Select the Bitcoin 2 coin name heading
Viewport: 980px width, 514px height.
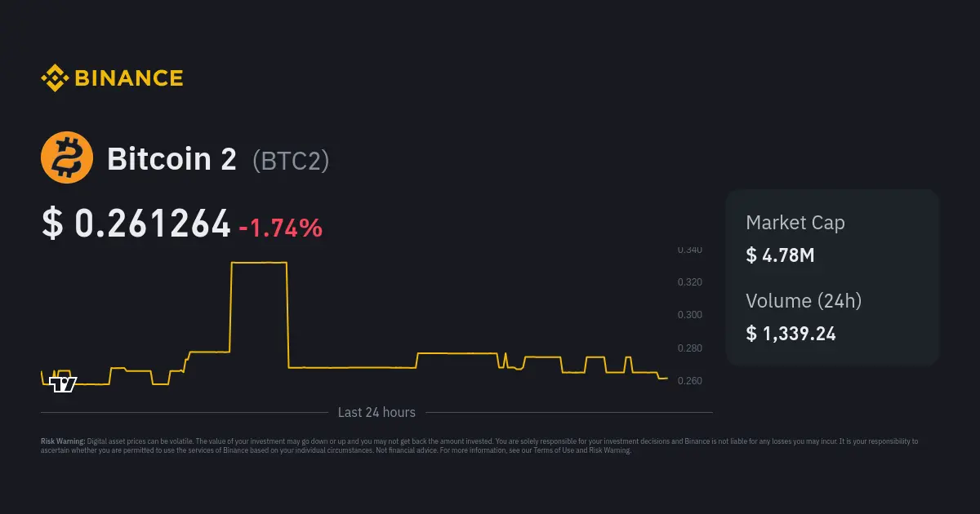pos(171,159)
